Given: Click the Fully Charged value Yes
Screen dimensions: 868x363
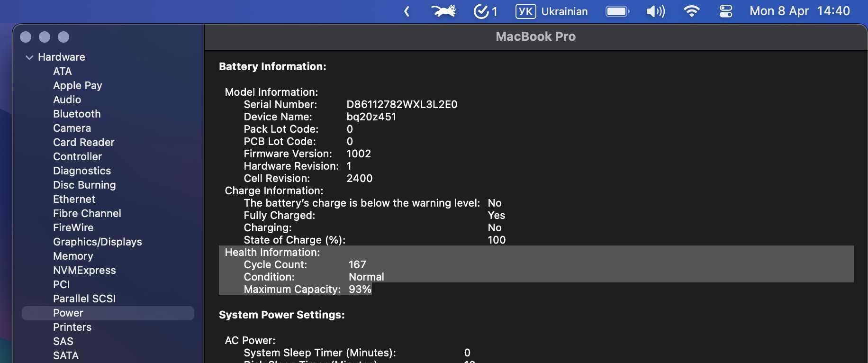Looking at the screenshot, I should [497, 215].
